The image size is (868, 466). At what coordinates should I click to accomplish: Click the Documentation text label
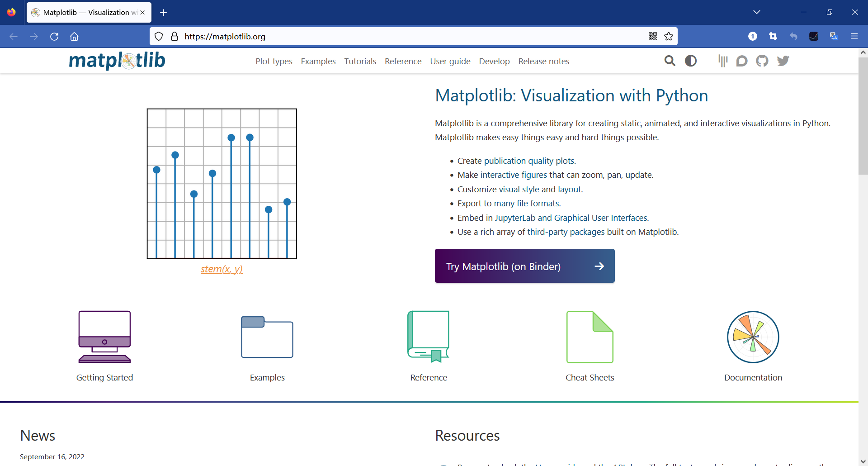753,378
